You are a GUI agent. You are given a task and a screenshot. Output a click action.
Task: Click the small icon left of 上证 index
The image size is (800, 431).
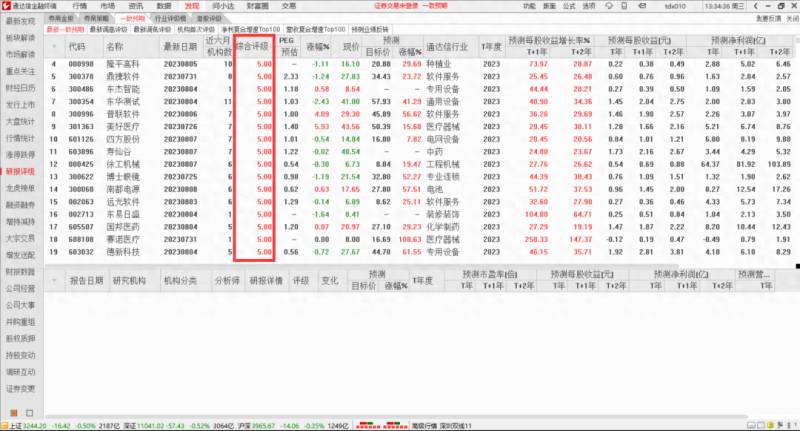pos(4,425)
